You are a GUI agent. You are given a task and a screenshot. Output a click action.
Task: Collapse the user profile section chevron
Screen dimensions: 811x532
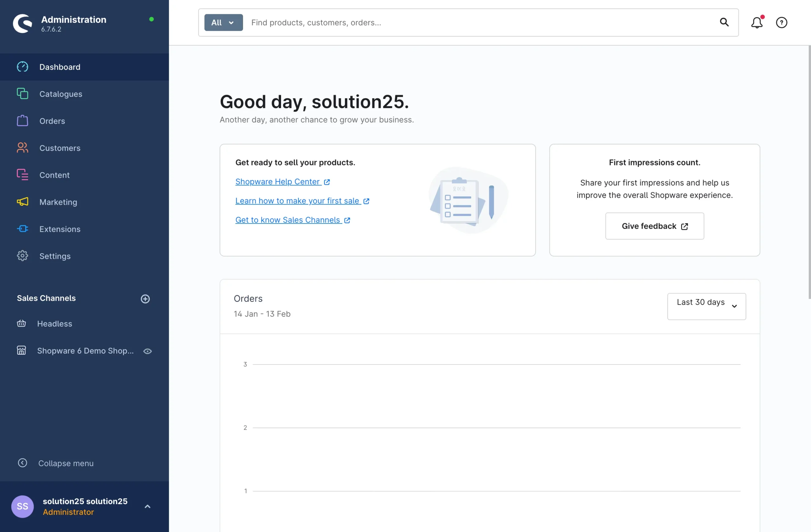(x=147, y=506)
